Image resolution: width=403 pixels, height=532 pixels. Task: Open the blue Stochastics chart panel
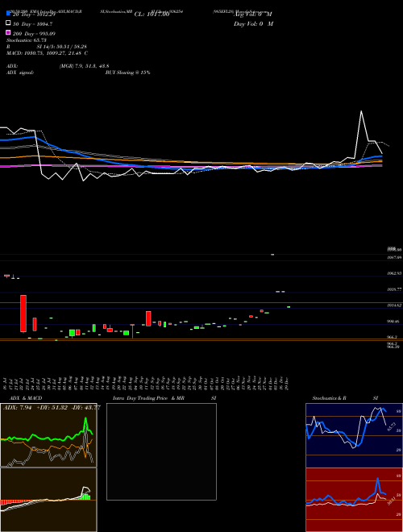[354, 435]
